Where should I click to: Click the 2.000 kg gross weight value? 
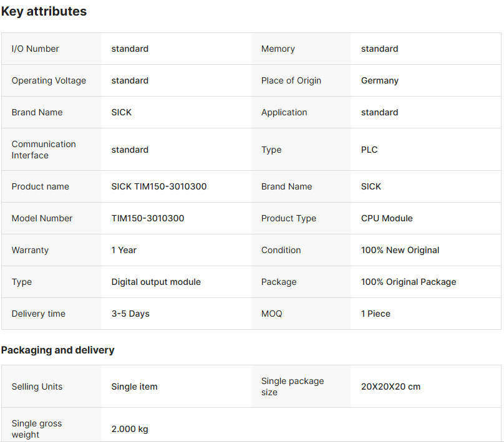click(x=130, y=429)
